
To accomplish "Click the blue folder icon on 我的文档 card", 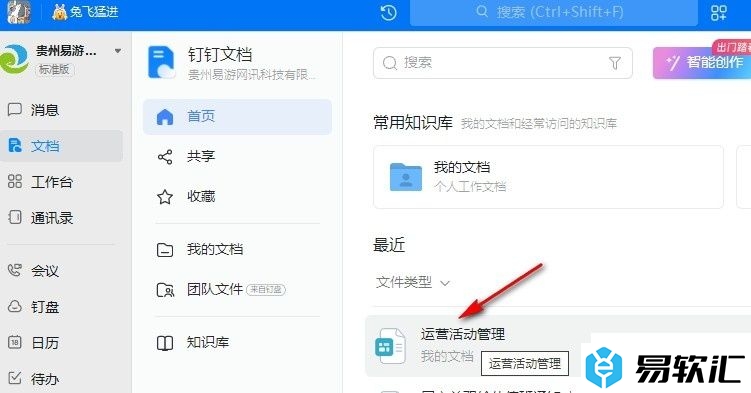I will (406, 177).
